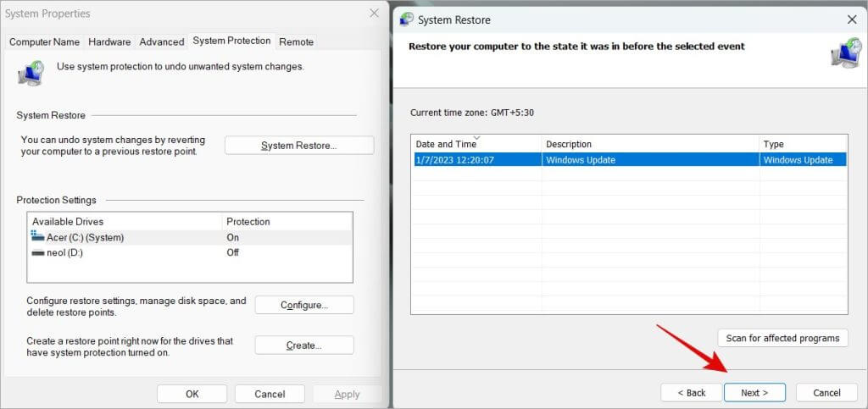
Task: Open the Computer Name tab
Action: click(x=44, y=42)
